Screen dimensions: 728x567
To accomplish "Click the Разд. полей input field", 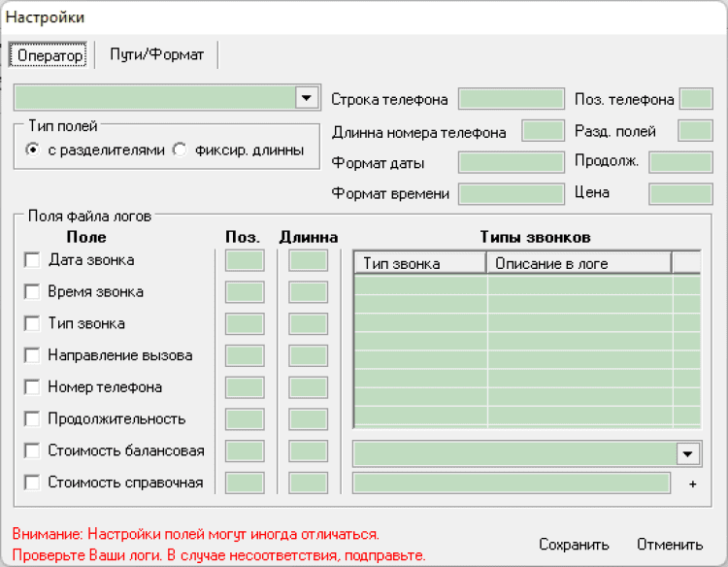I will click(x=695, y=131).
